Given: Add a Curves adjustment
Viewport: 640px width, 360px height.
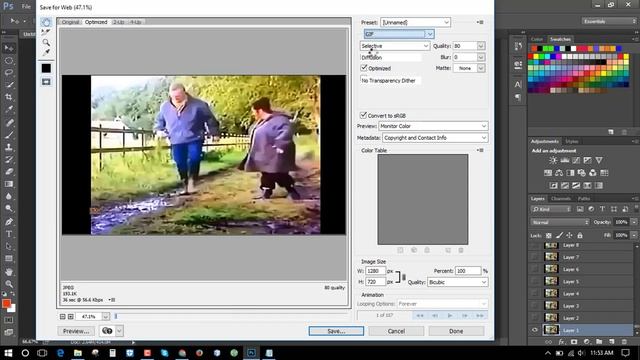Looking at the screenshot, I should pyautogui.click(x=576, y=160).
